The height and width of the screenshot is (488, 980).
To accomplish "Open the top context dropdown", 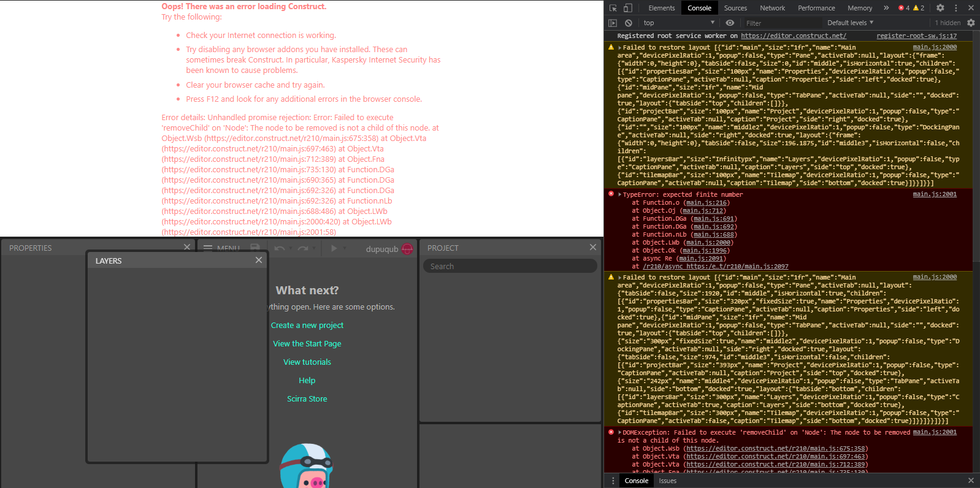I will (x=678, y=23).
